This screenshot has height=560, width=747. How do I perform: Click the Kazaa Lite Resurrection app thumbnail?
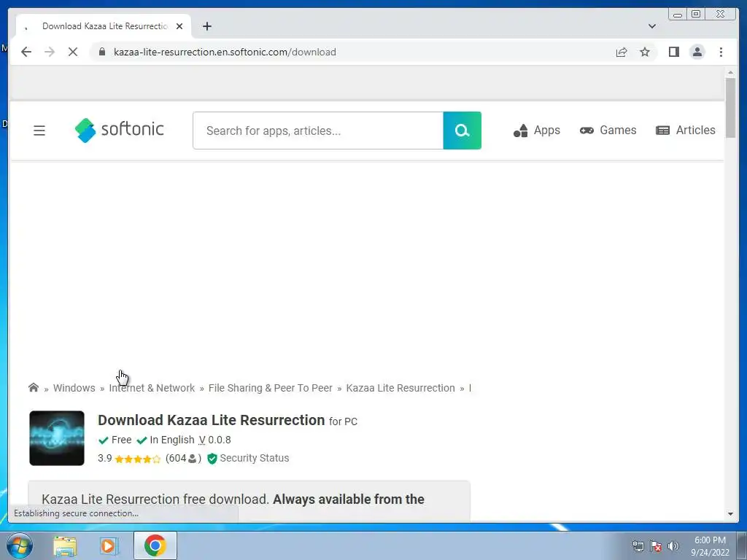pyautogui.click(x=57, y=438)
